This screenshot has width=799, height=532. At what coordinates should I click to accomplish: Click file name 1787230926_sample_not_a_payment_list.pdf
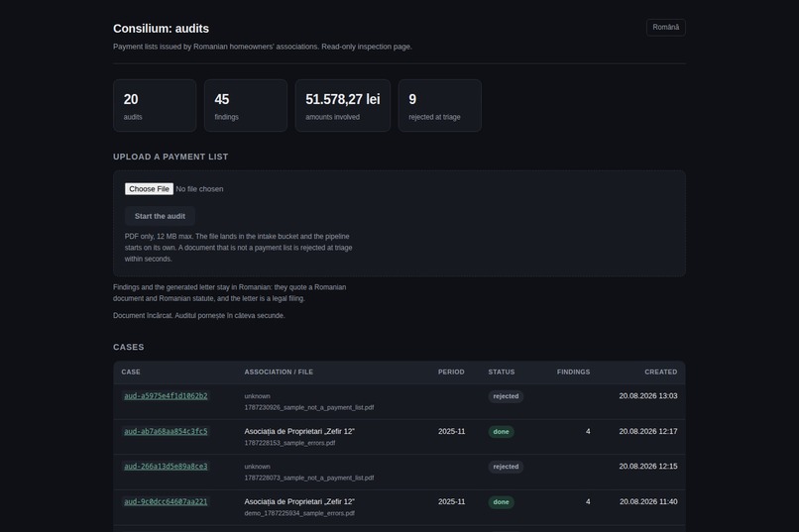309,408
